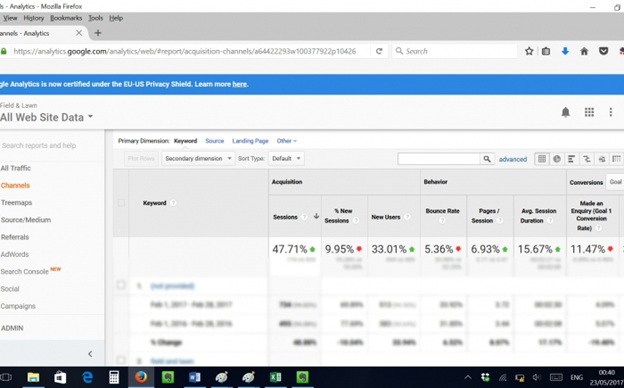Open a new tab with plus icon
Screen dimensions: 624x388
click(x=98, y=33)
